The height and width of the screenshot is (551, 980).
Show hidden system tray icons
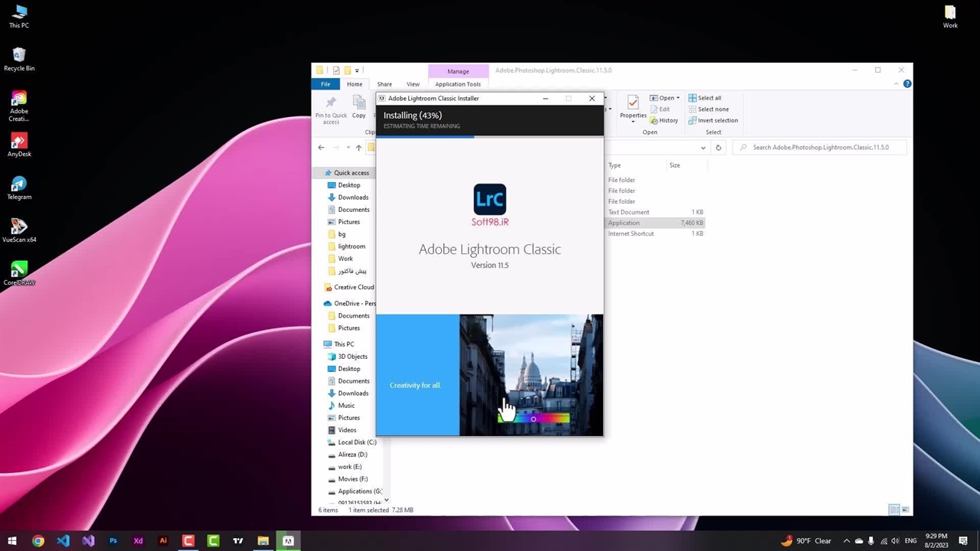pos(846,541)
